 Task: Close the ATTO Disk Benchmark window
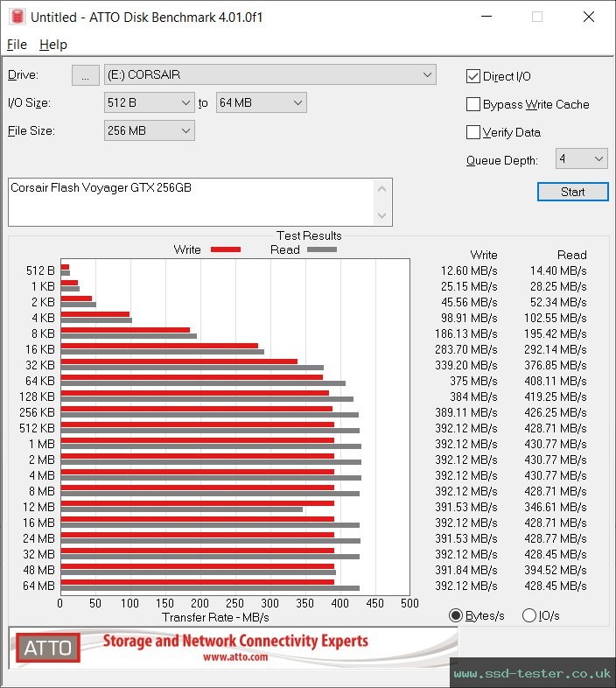pos(588,17)
